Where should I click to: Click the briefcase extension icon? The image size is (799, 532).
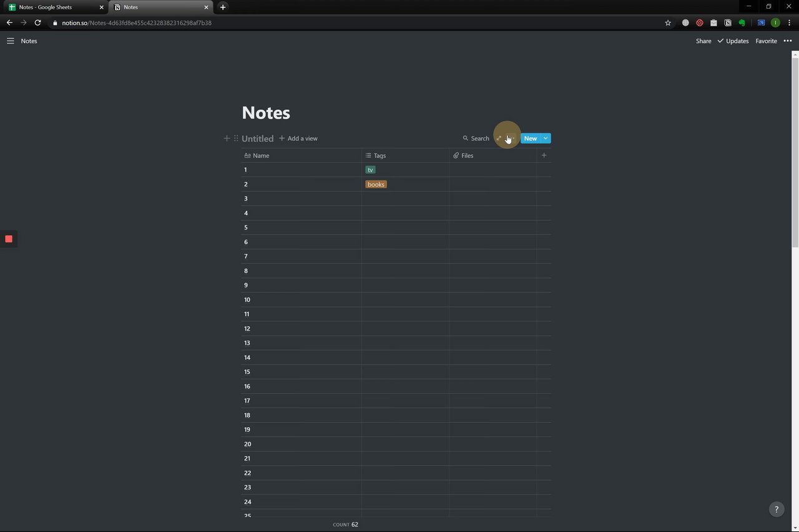tap(713, 22)
